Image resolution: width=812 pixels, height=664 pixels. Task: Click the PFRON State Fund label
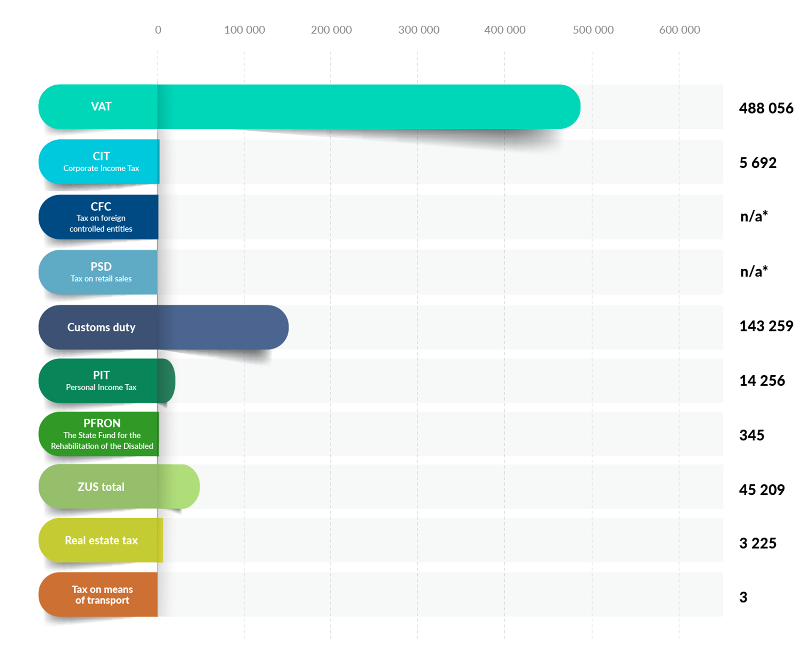(x=102, y=434)
